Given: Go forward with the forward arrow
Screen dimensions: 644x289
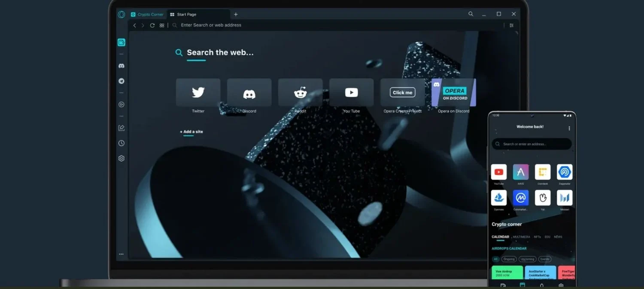Looking at the screenshot, I should tap(143, 25).
